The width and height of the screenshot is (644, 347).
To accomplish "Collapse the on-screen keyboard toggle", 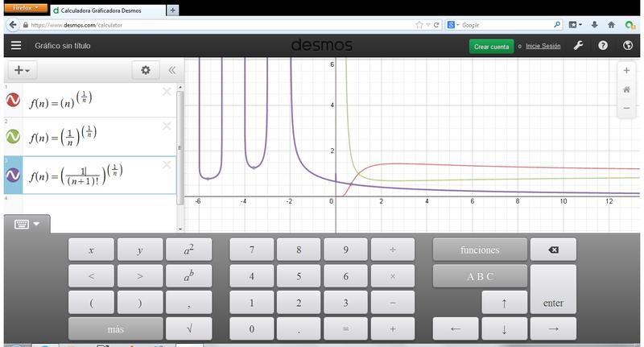I will (26, 225).
